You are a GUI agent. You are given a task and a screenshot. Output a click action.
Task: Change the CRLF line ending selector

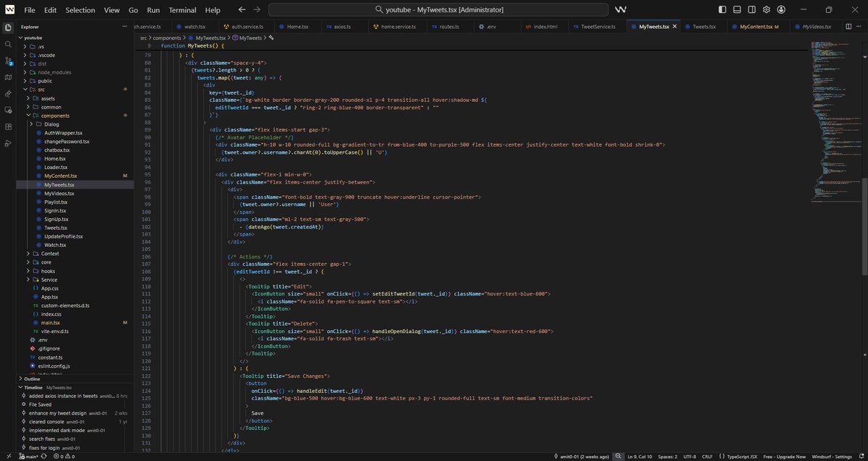pyautogui.click(x=707, y=457)
